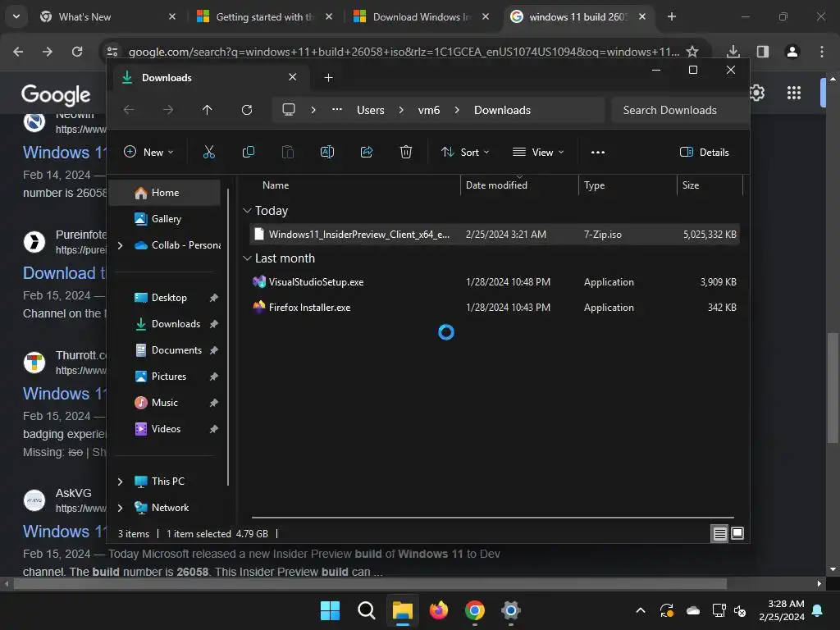Open Chrome downloads tray icon

(733, 52)
